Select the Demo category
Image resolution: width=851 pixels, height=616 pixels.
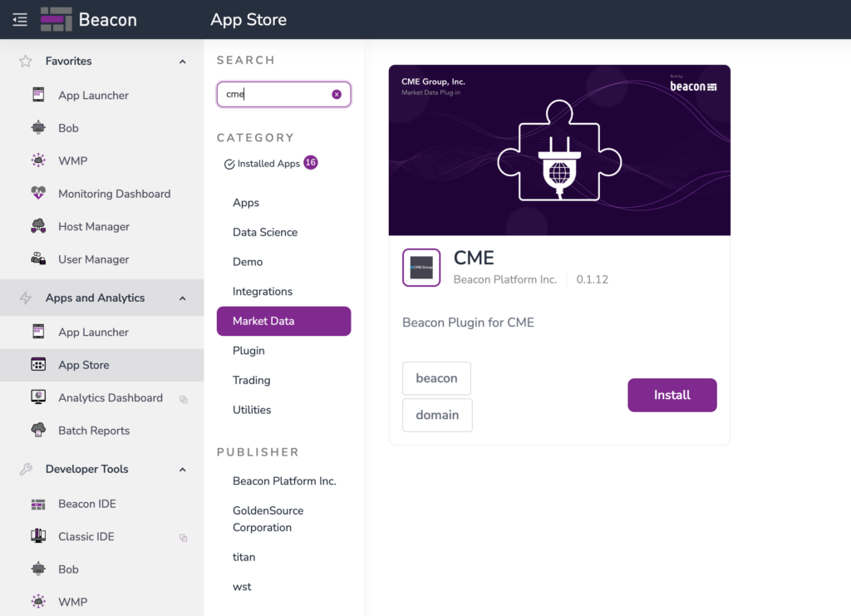pyautogui.click(x=248, y=262)
